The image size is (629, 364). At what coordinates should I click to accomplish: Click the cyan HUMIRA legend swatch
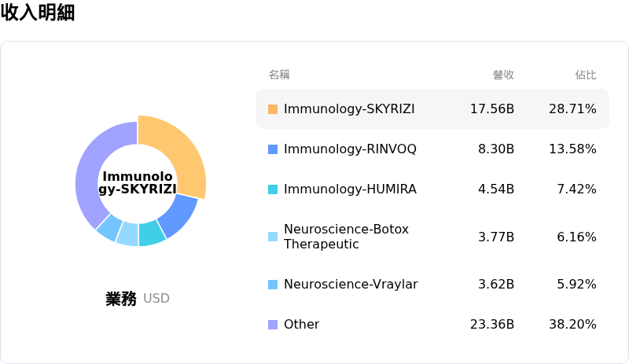pos(273,189)
